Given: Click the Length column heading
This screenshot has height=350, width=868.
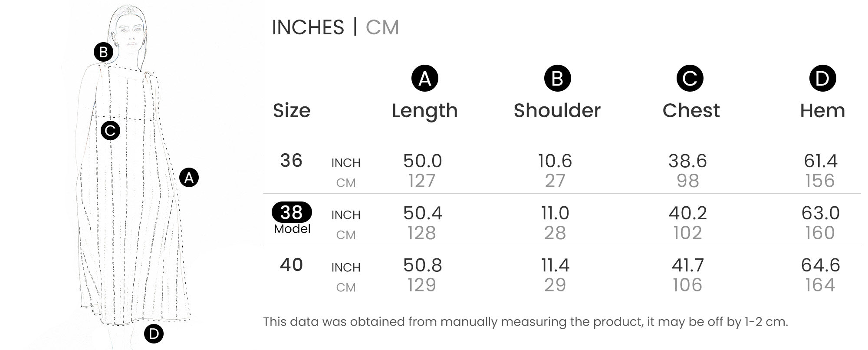Looking at the screenshot, I should coord(424,111).
